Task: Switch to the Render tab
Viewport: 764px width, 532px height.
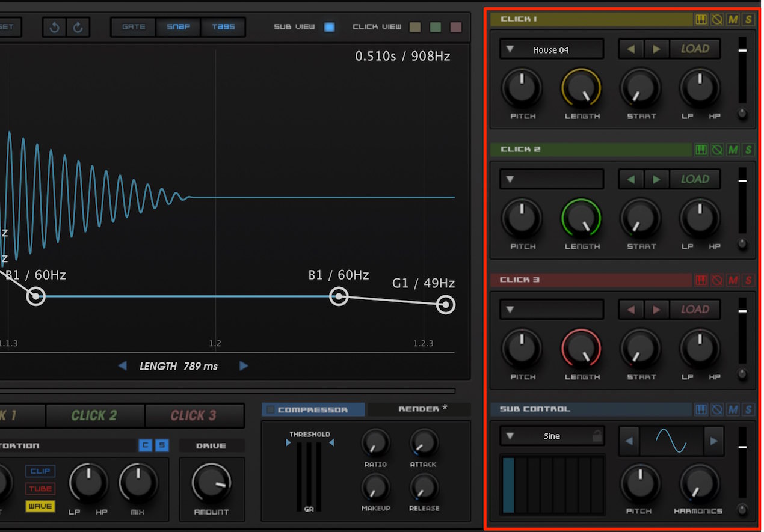Action: pos(419,409)
